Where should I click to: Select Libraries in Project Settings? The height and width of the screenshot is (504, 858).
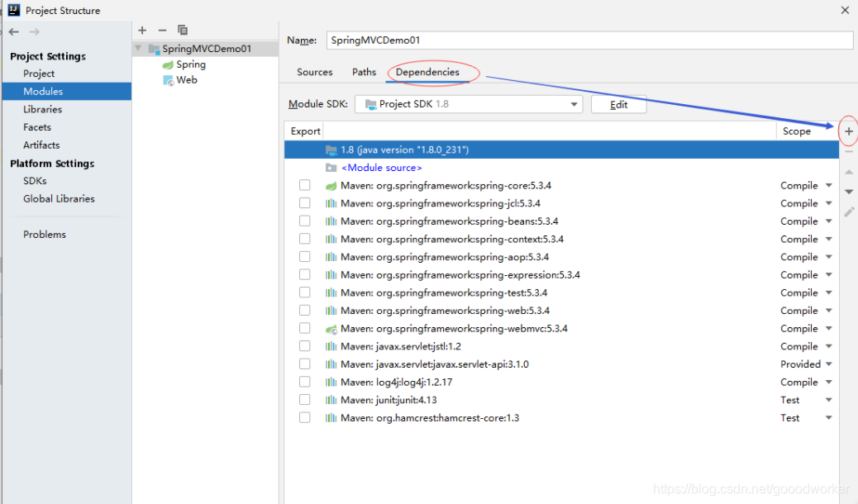click(43, 109)
